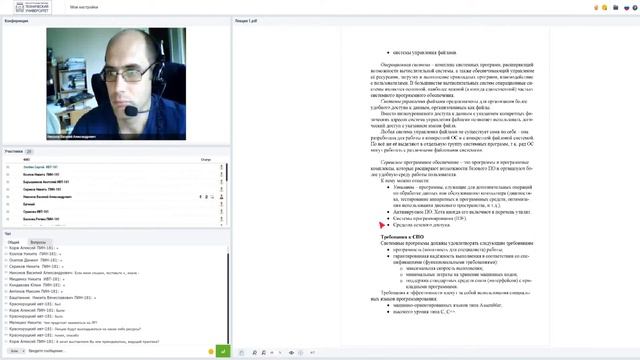Click chat message from Кондакова Юлия
Viewport: 640px width, 360px height.
click(x=37, y=285)
